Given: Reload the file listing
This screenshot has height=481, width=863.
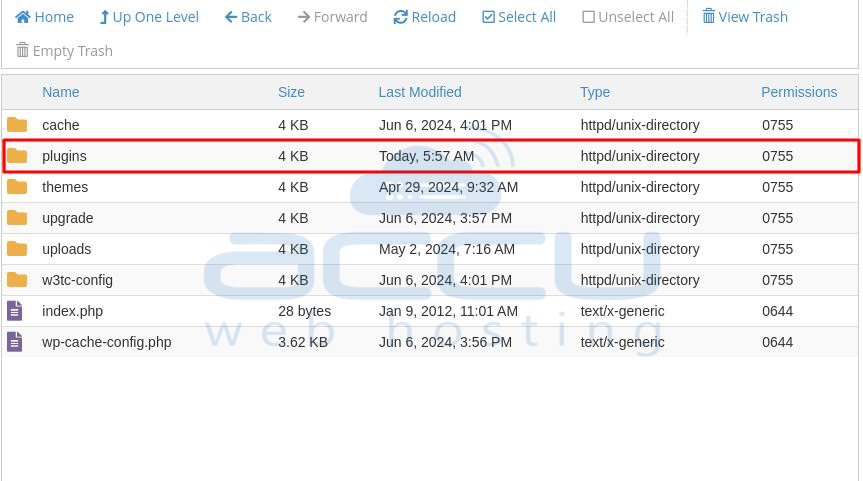Looking at the screenshot, I should [424, 17].
